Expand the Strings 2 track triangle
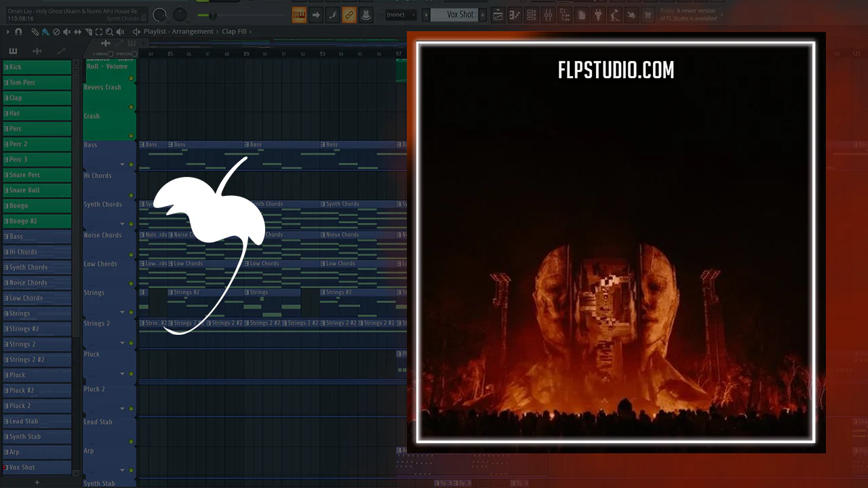The height and width of the screenshot is (488, 868). pos(123,343)
